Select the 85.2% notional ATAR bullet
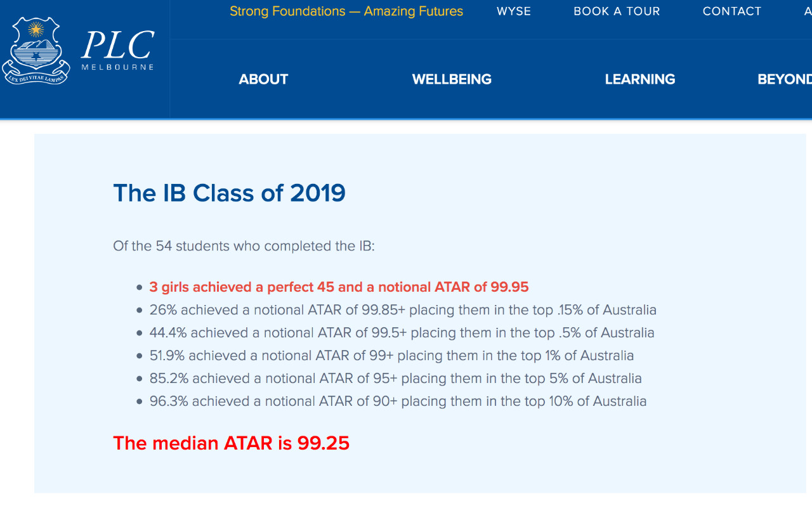812x513 pixels. 395,379
